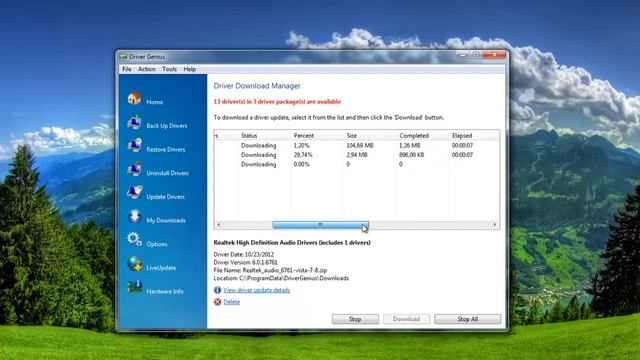Sort by the Size column header
The width and height of the screenshot is (640, 360).
[x=351, y=136]
